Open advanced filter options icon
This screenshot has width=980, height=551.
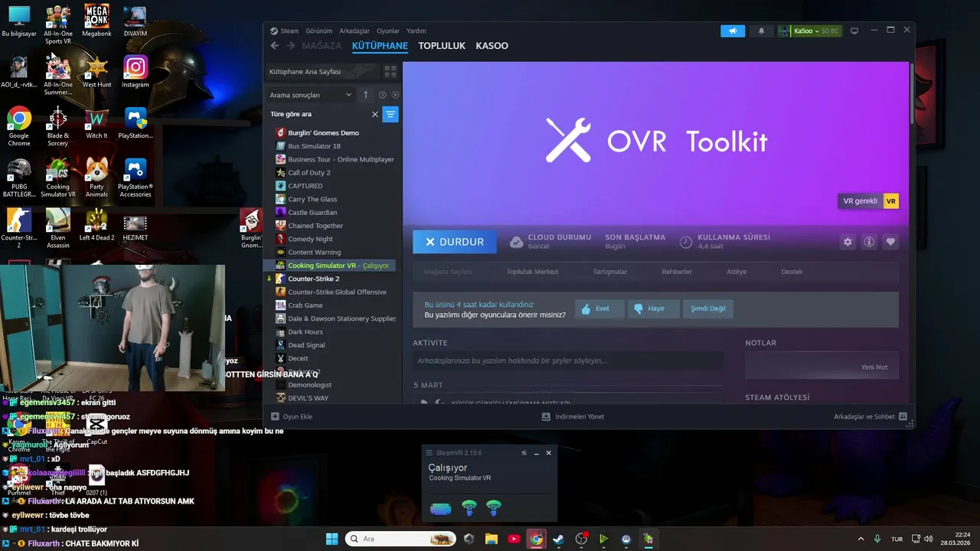[390, 114]
